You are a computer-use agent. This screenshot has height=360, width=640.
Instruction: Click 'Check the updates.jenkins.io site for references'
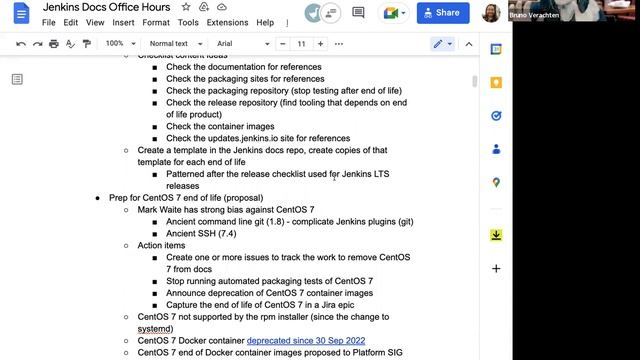click(258, 138)
